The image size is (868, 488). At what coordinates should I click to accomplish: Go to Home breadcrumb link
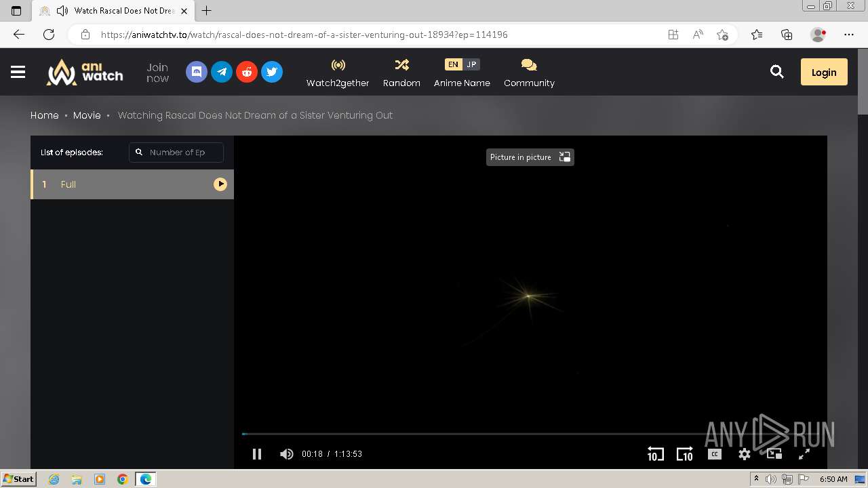tap(45, 115)
